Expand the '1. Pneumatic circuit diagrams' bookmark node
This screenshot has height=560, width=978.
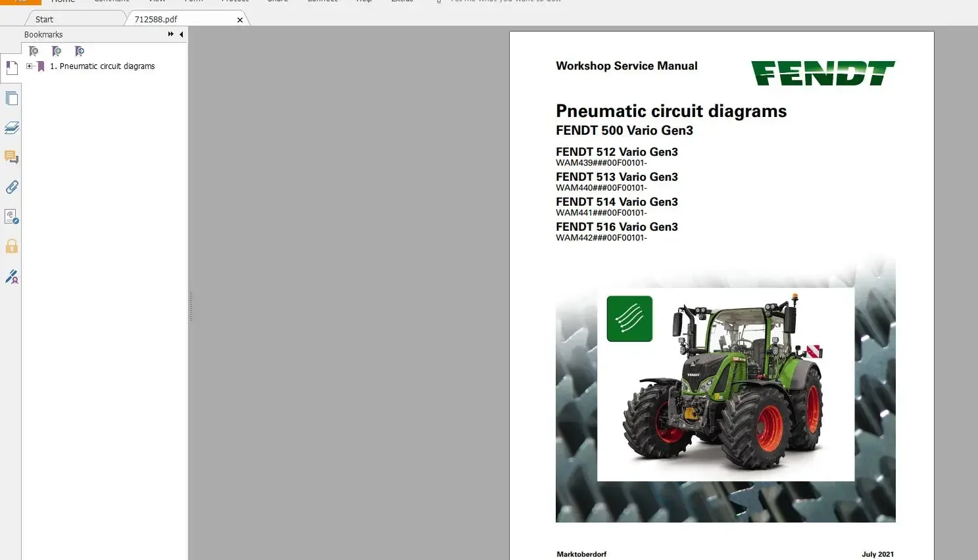click(x=29, y=66)
